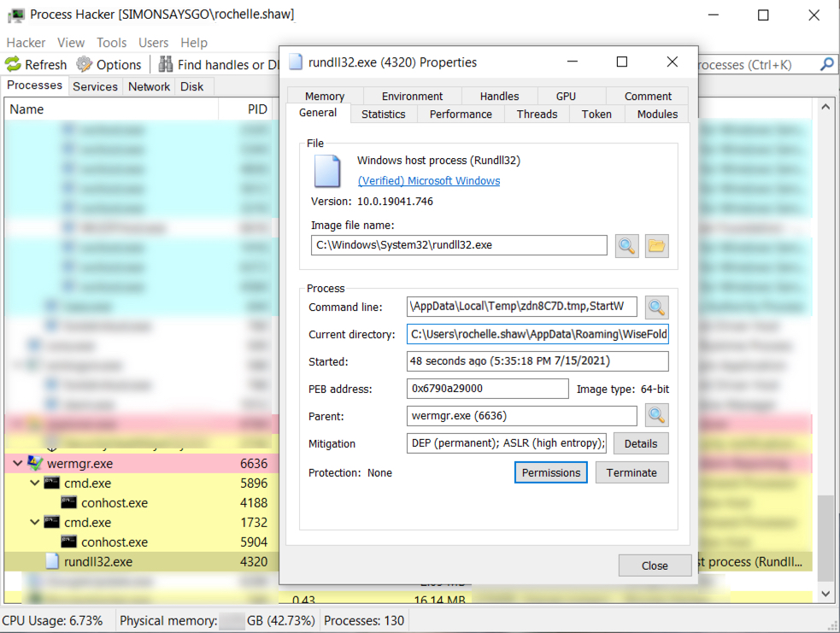Open the Modules tab

pyautogui.click(x=657, y=114)
